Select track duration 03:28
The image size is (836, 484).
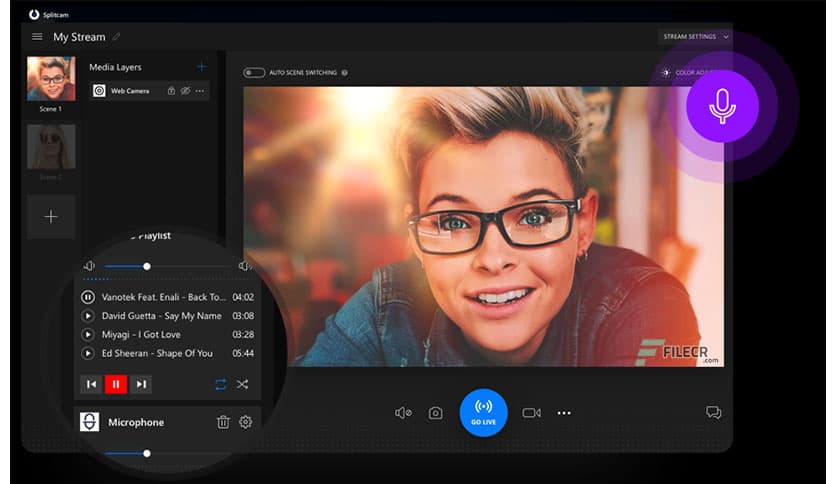click(243, 334)
